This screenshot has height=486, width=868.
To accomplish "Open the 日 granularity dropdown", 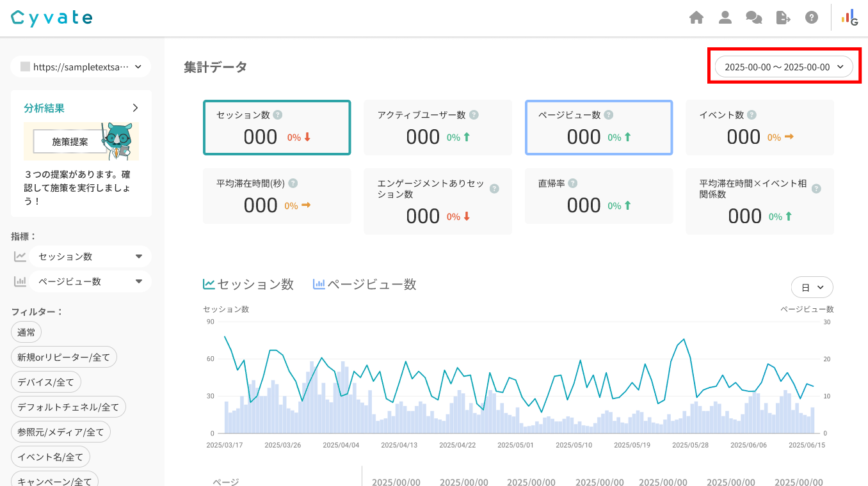I will tap(812, 288).
